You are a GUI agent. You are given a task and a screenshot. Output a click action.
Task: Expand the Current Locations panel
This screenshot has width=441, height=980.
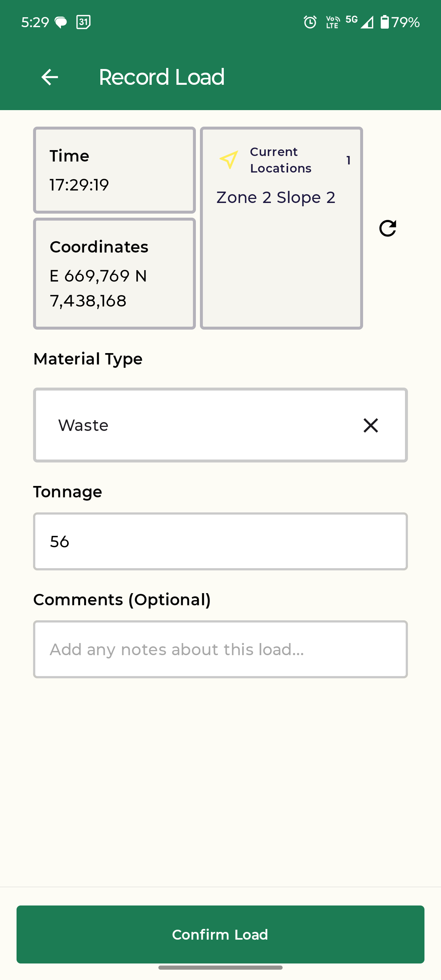click(x=281, y=160)
